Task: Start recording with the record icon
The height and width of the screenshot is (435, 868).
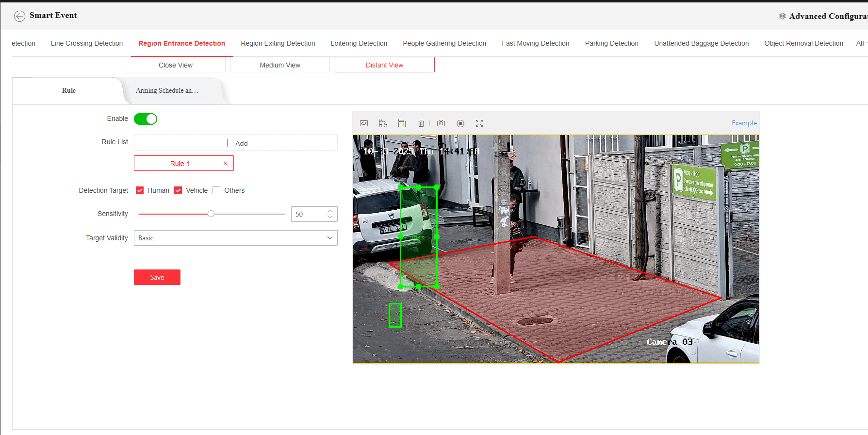Action: click(460, 123)
